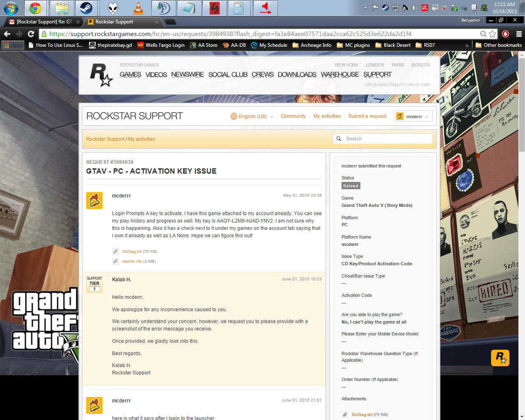The width and height of the screenshot is (525, 420).
Task: Expand the English (US) language dropdown
Action: (252, 116)
